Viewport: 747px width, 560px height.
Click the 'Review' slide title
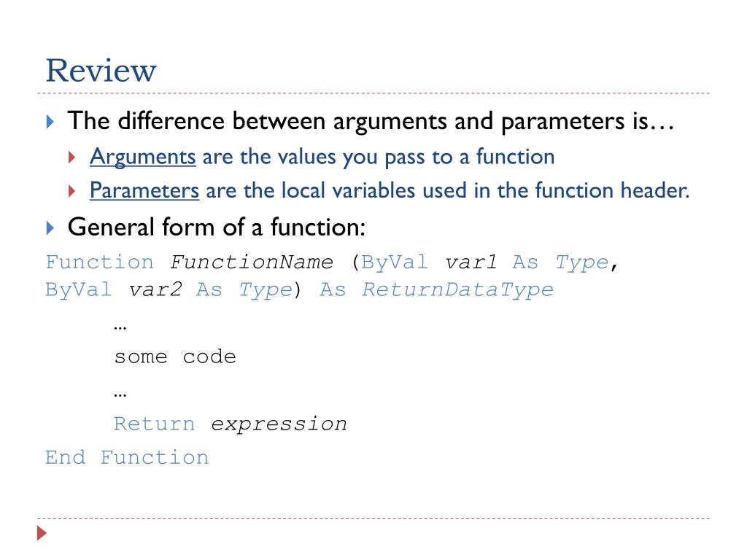[x=101, y=71]
